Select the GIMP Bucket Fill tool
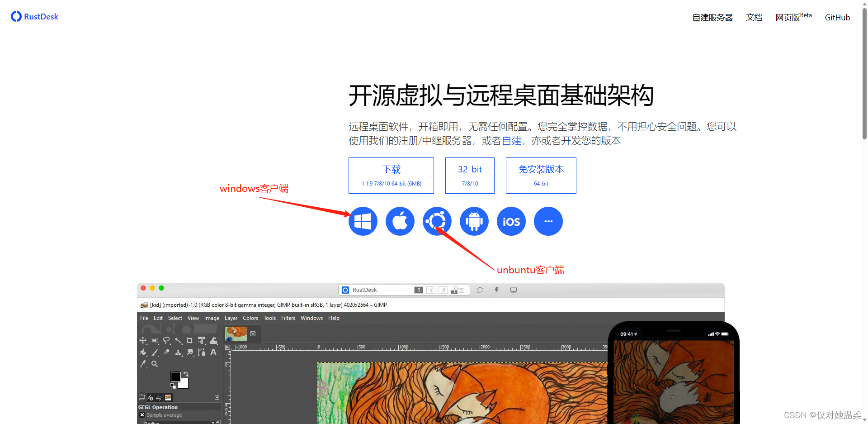868x424 pixels. [x=143, y=352]
